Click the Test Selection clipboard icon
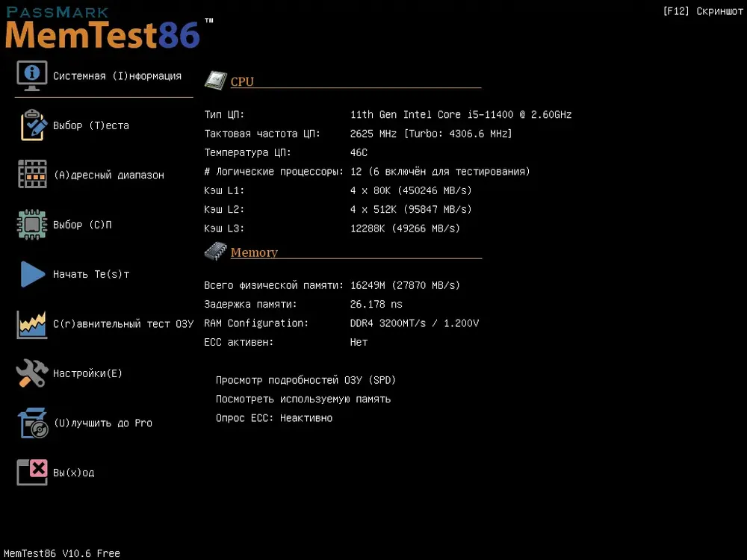Image resolution: width=747 pixels, height=560 pixels. tap(33, 125)
